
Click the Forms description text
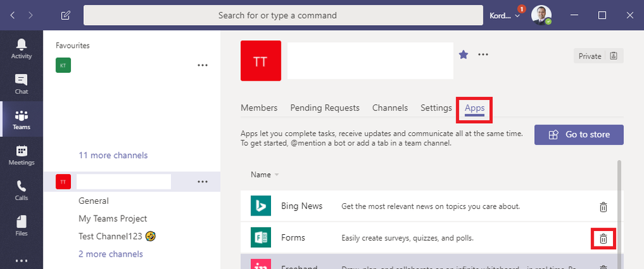408,238
